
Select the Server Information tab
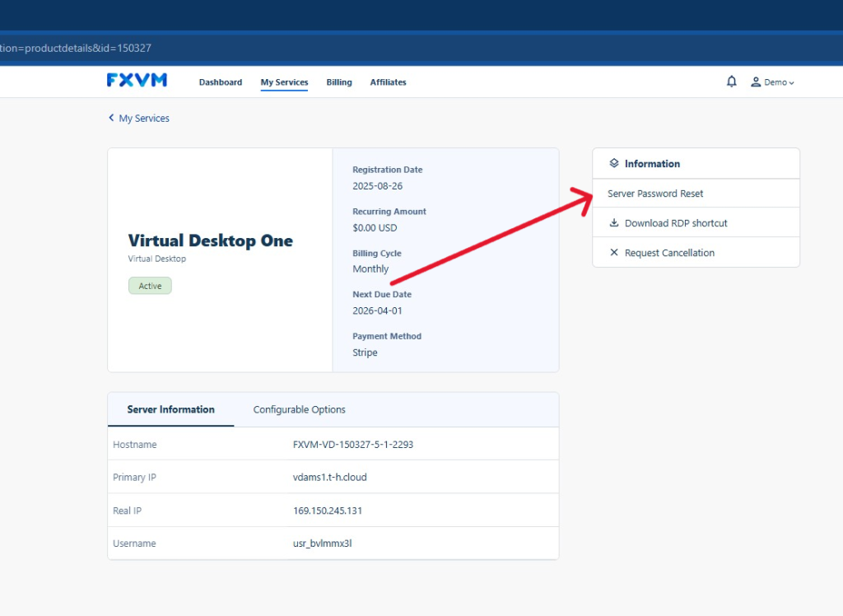170,409
